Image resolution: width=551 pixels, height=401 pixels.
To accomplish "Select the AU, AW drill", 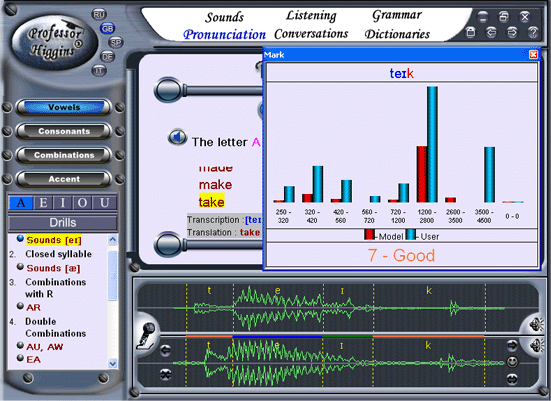I will click(x=45, y=347).
